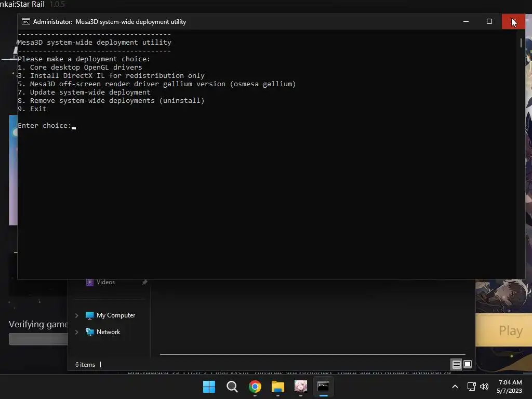Click '6 items' in the Explorer status bar
This screenshot has height=399, width=532.
pyautogui.click(x=85, y=365)
